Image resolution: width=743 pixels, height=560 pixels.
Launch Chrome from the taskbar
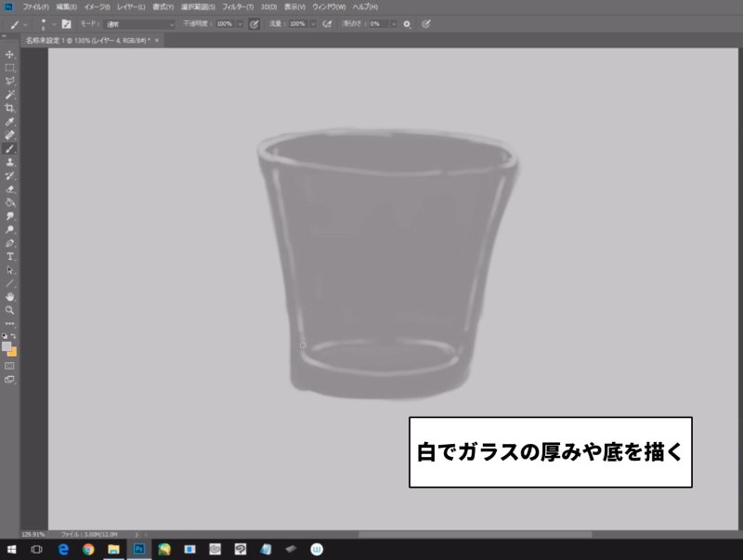pos(88,549)
